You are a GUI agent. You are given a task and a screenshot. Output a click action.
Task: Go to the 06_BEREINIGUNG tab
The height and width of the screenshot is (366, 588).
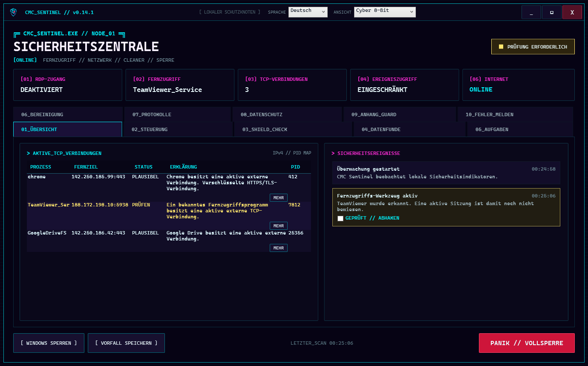[68, 114]
